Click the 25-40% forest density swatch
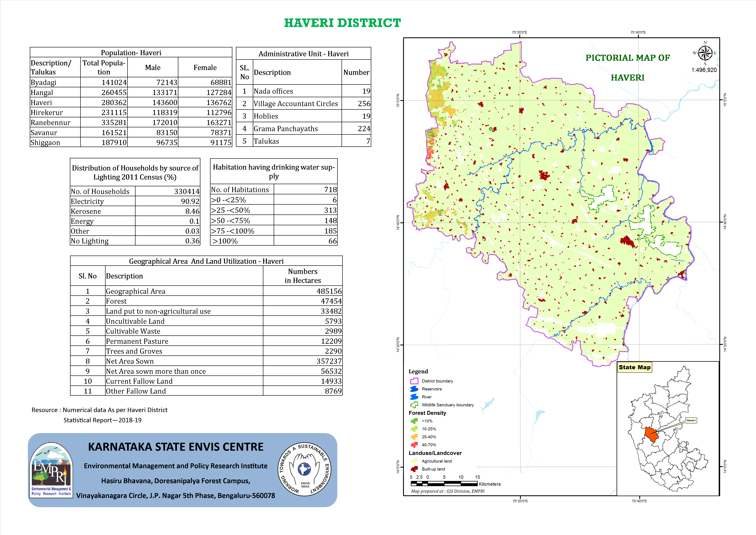Viewport: 756px width, 535px height. pos(414,437)
